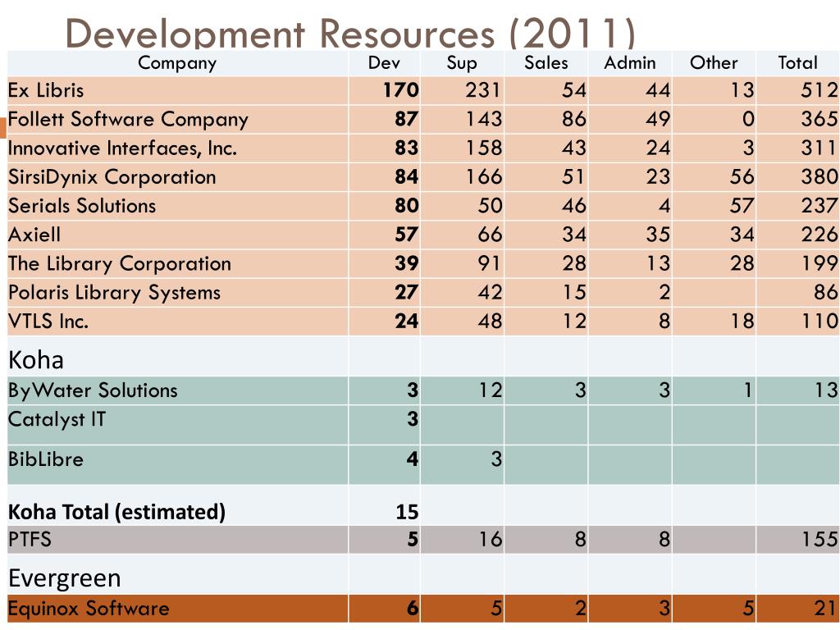The image size is (840, 630).
Task: Click Ex Libris Sup value "231"
Action: tap(484, 90)
